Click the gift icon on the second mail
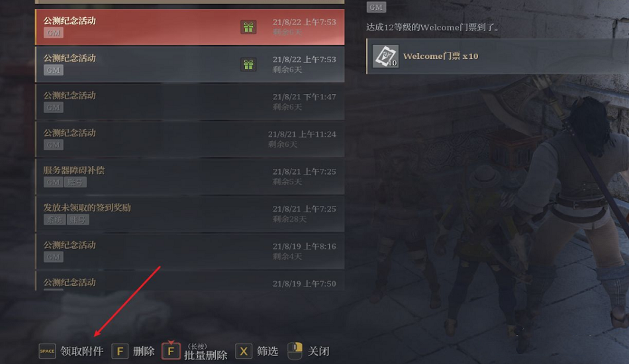 248,65
